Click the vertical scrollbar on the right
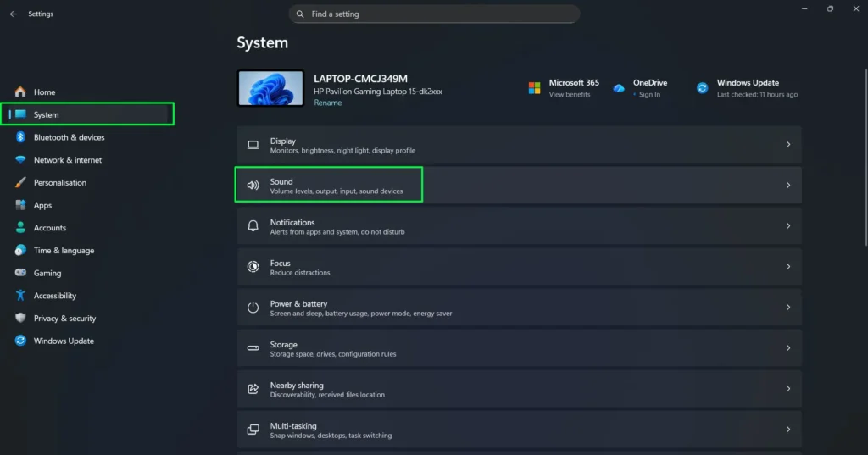868x455 pixels. 865,158
